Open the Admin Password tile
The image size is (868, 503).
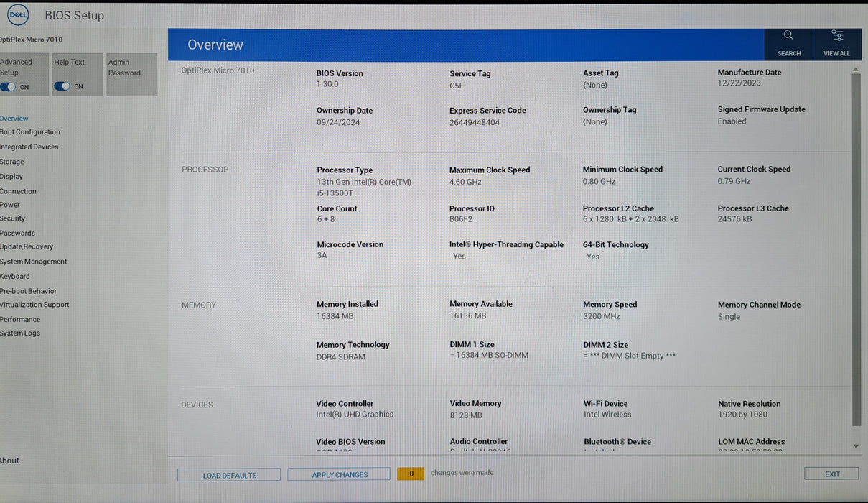click(x=131, y=74)
